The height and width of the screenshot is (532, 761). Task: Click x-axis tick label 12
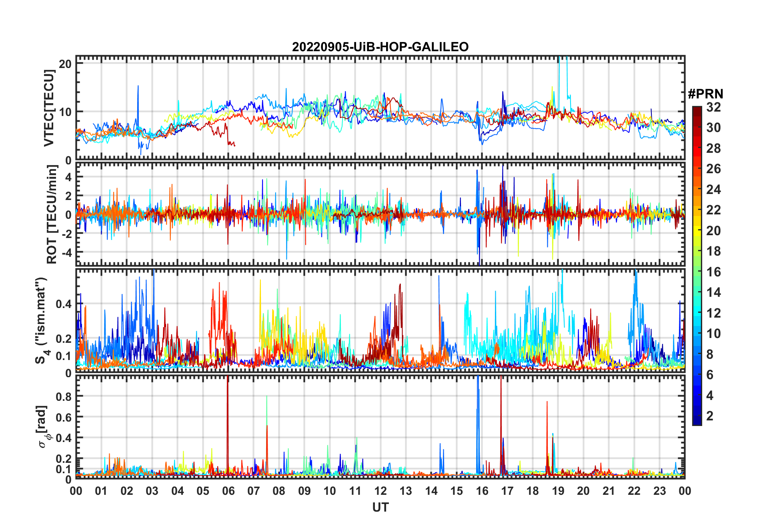(x=380, y=491)
